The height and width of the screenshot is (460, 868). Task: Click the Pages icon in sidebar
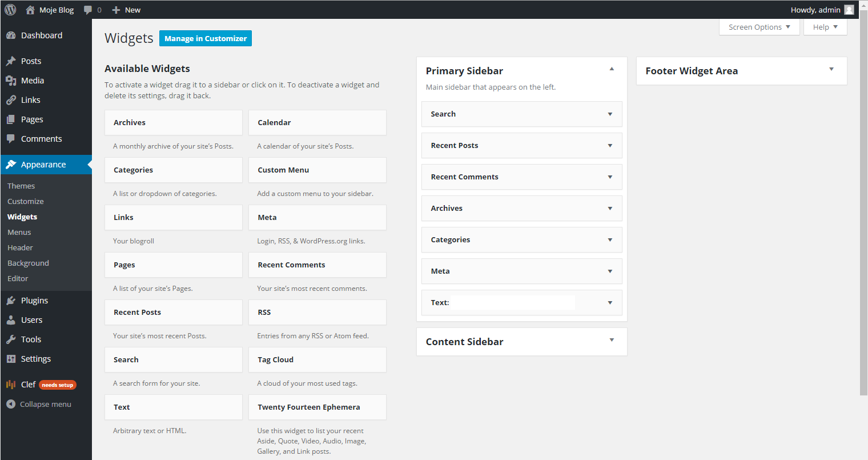[11, 119]
